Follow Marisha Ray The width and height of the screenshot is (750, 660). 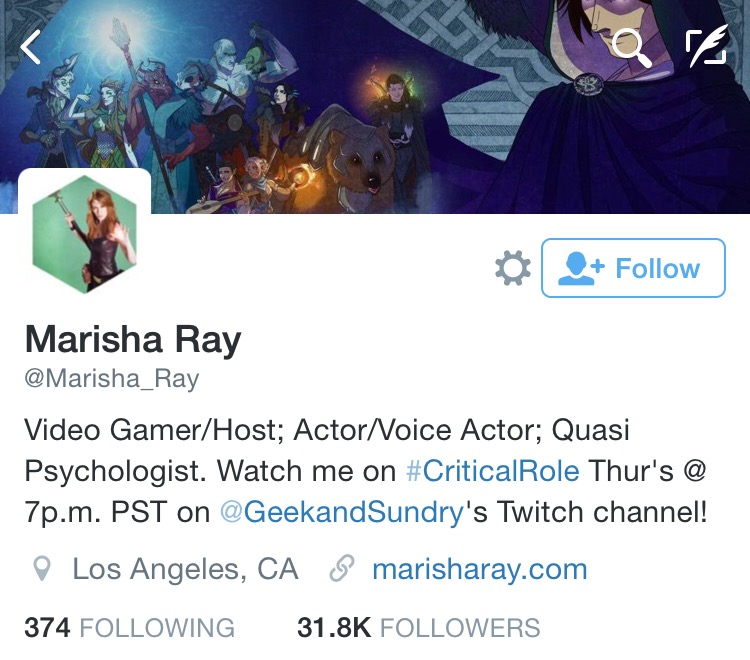tap(633, 268)
